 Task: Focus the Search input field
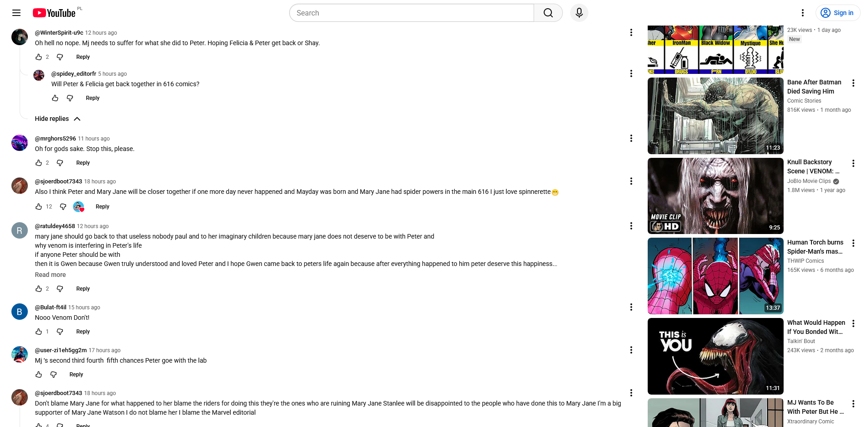click(411, 13)
